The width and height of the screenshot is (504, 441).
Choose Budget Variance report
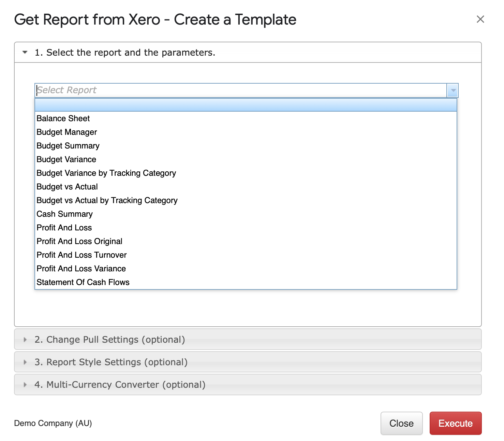[246, 159]
